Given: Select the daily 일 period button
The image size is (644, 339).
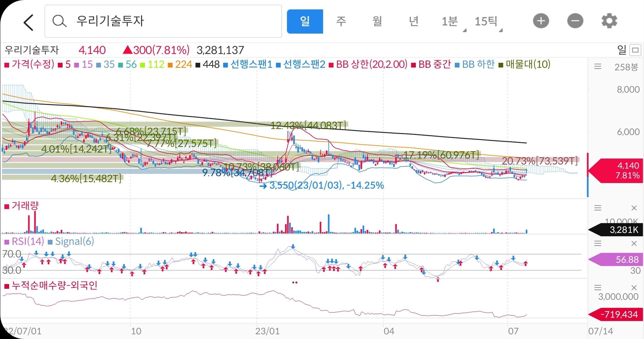Looking at the screenshot, I should [x=305, y=21].
